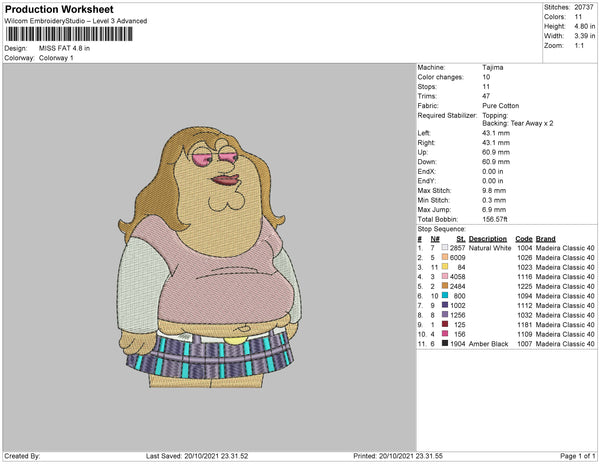This screenshot has width=600, height=464.
Task: Click the Natural White color swatch
Action: pyautogui.click(x=446, y=249)
